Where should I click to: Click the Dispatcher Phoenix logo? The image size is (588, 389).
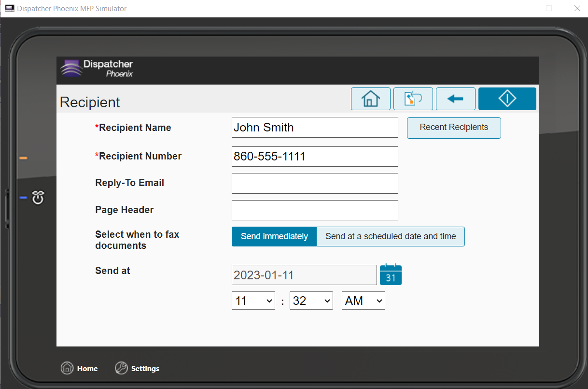(97, 69)
